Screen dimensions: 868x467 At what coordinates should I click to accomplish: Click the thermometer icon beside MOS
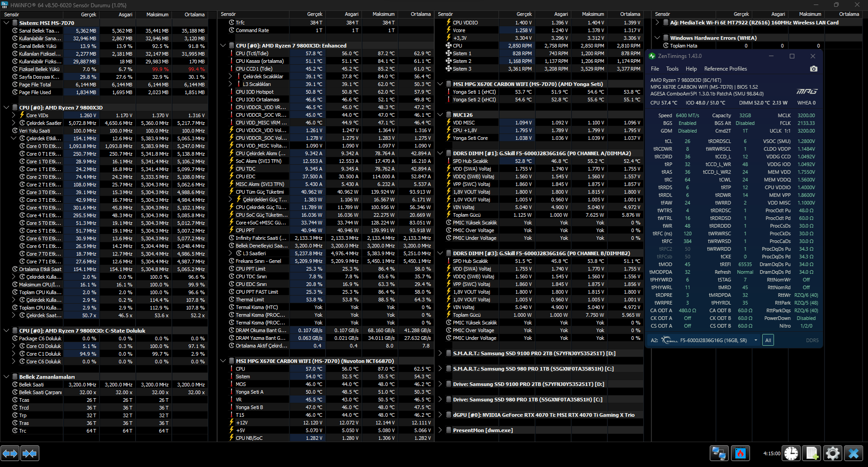tap(232, 384)
